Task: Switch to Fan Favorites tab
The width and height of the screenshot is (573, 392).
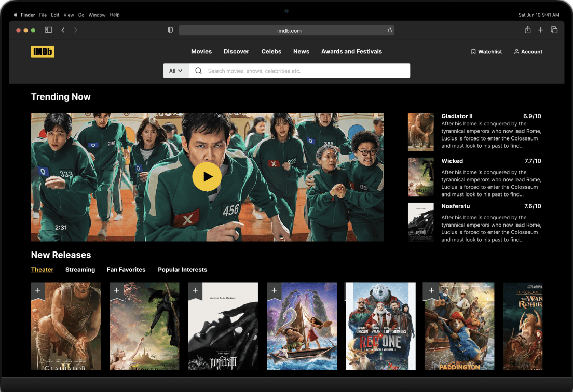Action: [x=126, y=269]
